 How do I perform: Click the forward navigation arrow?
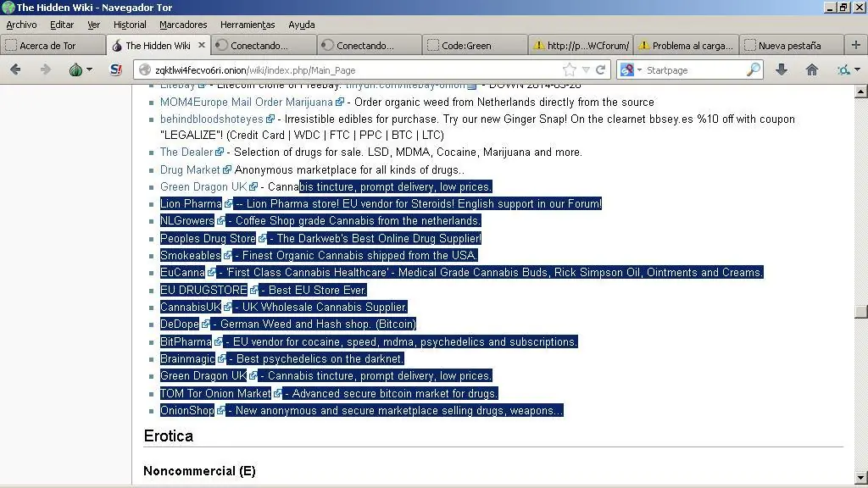46,69
